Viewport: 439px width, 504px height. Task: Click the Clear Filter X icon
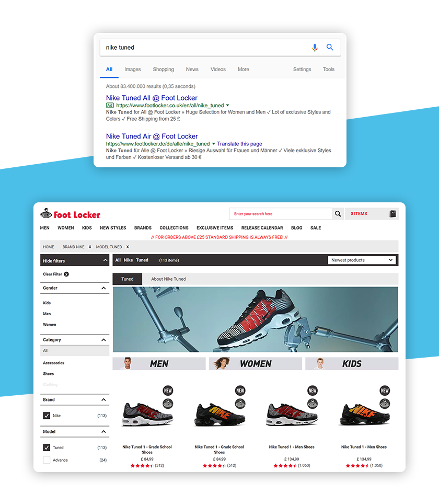click(x=66, y=274)
